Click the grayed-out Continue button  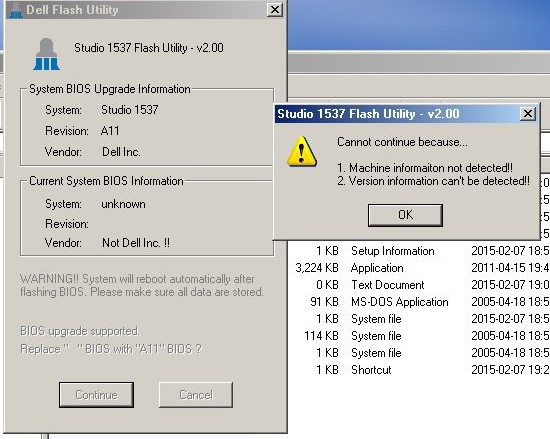(x=96, y=395)
